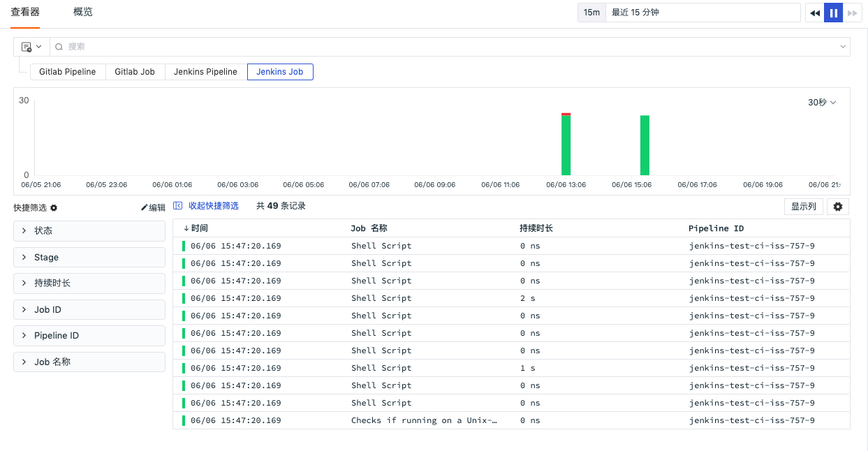Pause the auto-refresh
The image size is (868, 451).
834,13
